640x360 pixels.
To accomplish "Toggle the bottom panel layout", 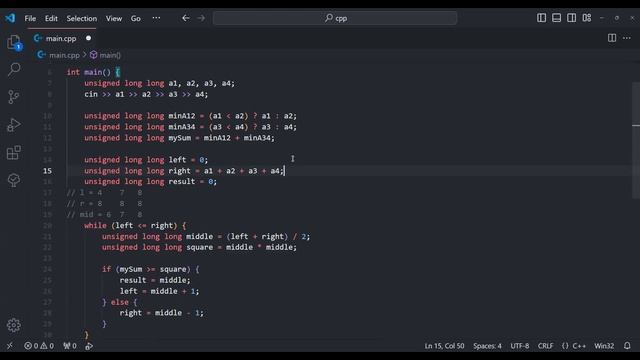I will tap(556, 18).
